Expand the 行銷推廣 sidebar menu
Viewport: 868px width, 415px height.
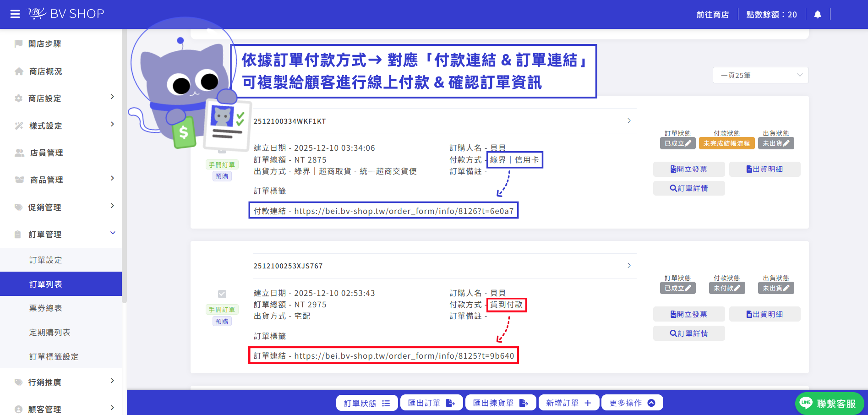tap(112, 381)
